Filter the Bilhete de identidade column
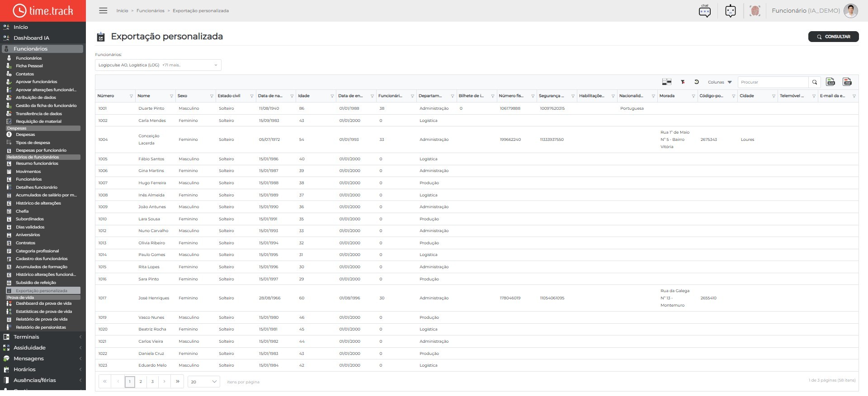The width and height of the screenshot is (868, 396). pos(493,96)
